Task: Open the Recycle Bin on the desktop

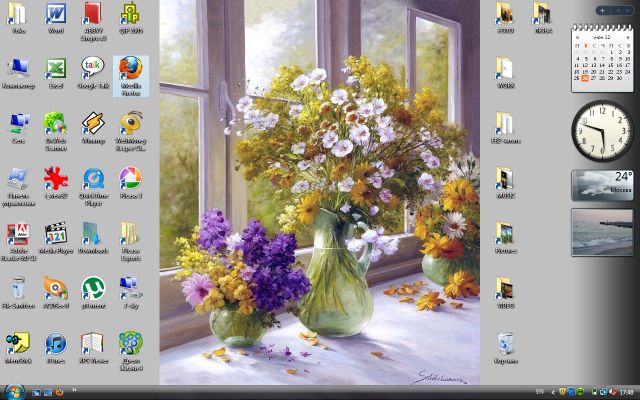Action: [506, 347]
